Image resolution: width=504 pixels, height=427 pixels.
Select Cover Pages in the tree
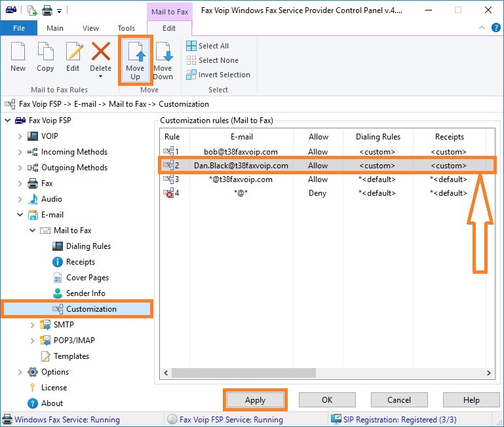[87, 278]
